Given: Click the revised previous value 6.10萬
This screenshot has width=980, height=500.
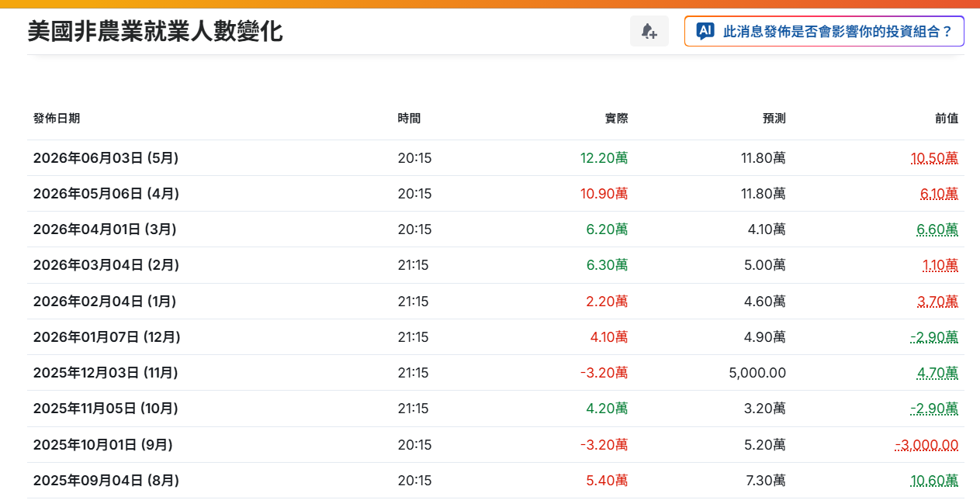Looking at the screenshot, I should point(939,194).
